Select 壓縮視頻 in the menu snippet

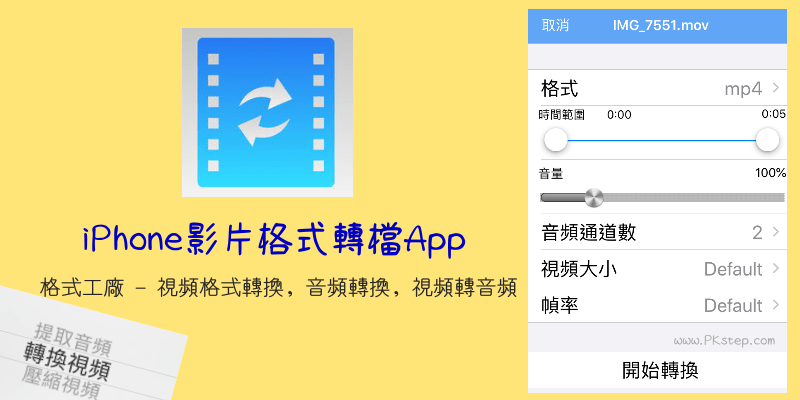tap(60, 385)
